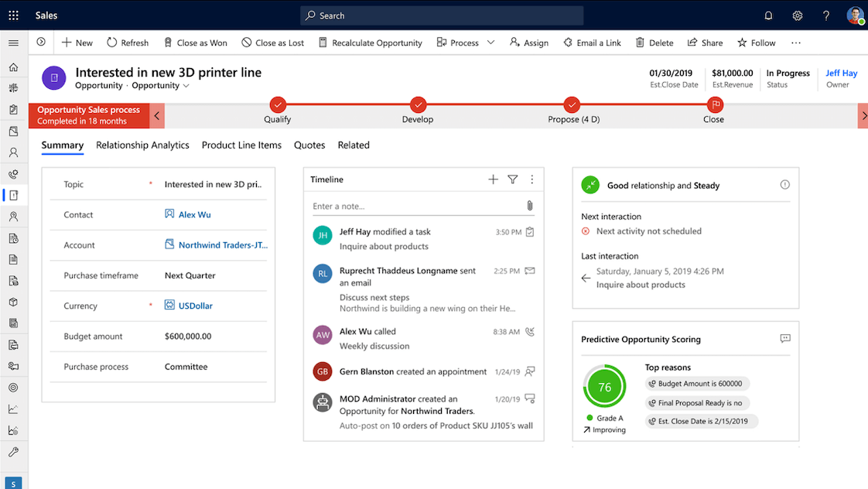Open the owner Jeff Hay link

[841, 73]
